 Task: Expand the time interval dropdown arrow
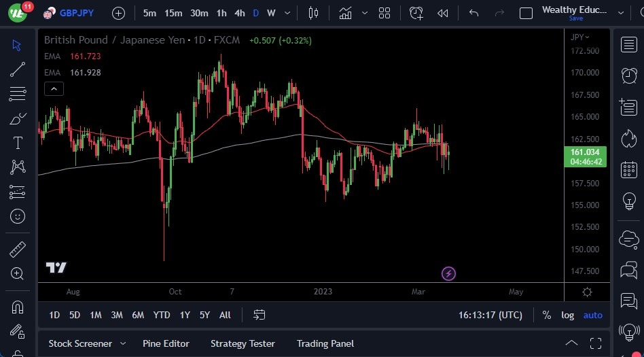click(x=289, y=13)
